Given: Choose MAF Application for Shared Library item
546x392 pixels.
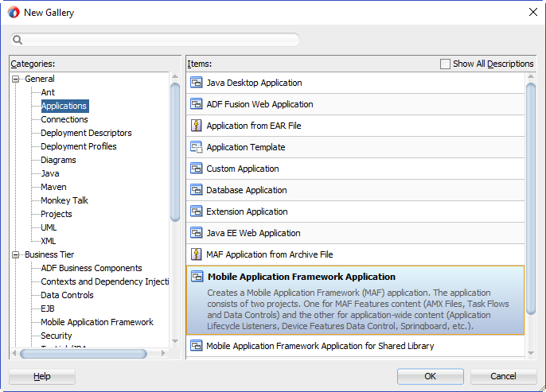Looking at the screenshot, I should (355, 346).
